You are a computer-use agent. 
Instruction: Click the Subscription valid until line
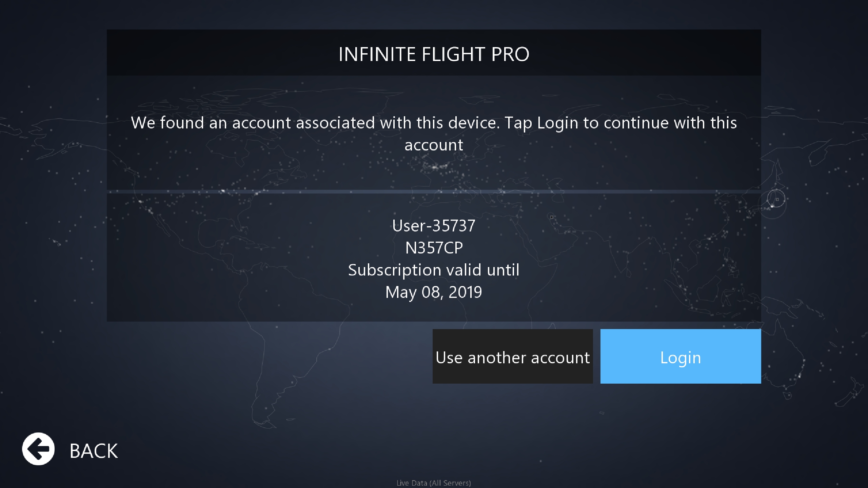coord(434,270)
